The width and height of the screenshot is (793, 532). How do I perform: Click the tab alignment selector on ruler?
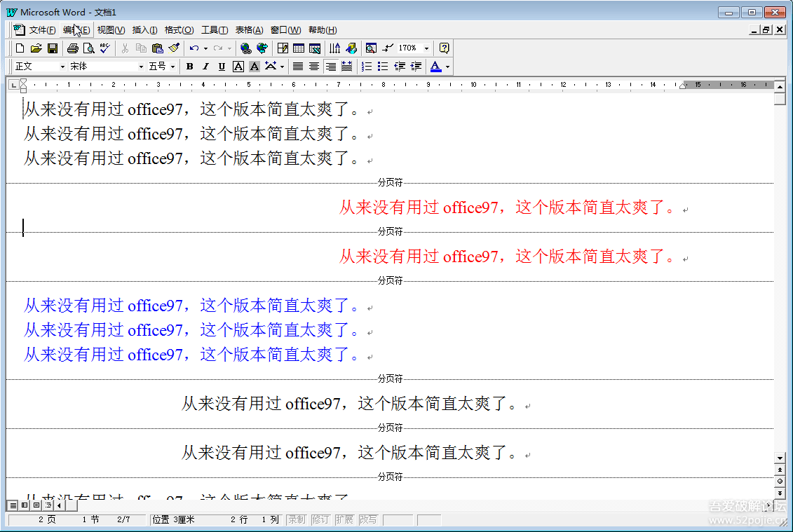(x=13, y=85)
